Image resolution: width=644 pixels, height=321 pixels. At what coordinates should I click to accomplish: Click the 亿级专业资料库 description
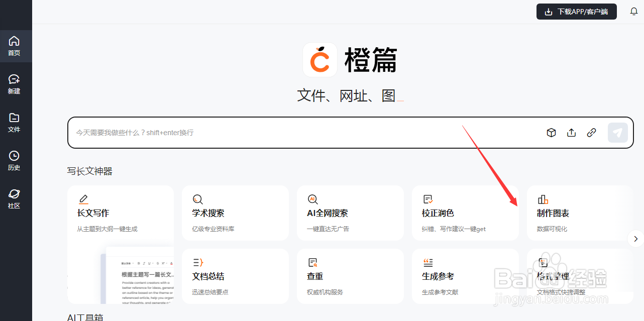coord(213,229)
